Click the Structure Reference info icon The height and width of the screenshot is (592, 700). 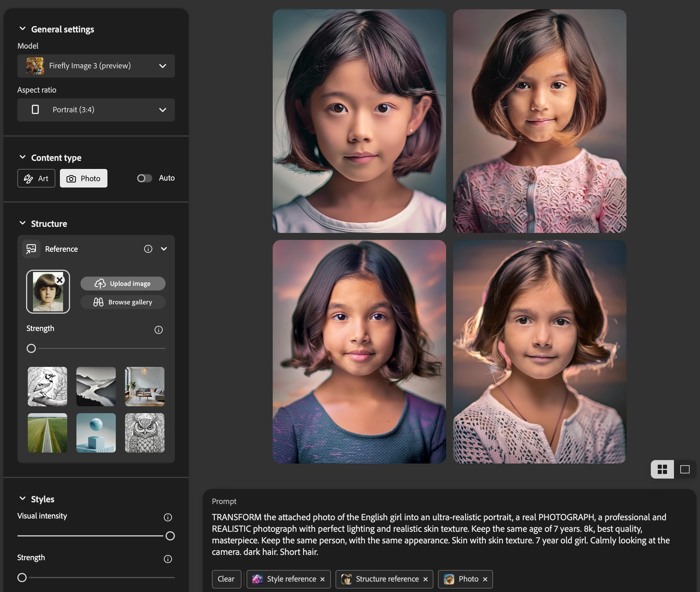[148, 249]
